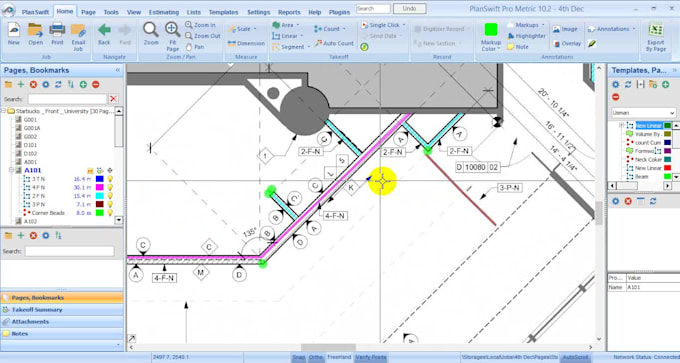This screenshot has width=680, height=363.
Task: Click blue color swatch for 3 T N
Action: pyautogui.click(x=100, y=179)
